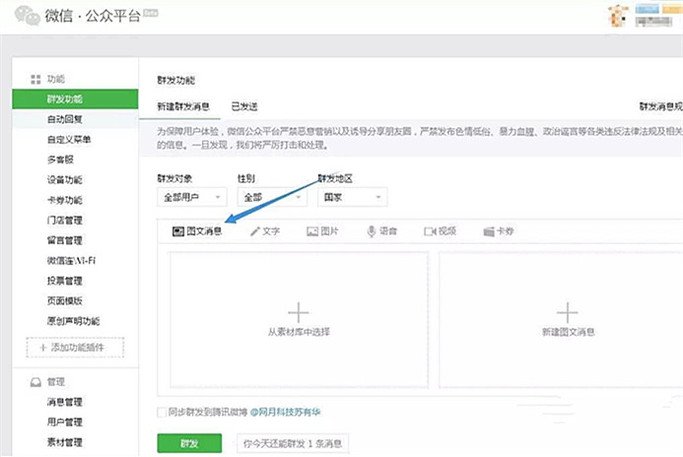This screenshot has height=457, width=683.
Task: Click the 群发功能 page heading
Action: [x=176, y=80]
